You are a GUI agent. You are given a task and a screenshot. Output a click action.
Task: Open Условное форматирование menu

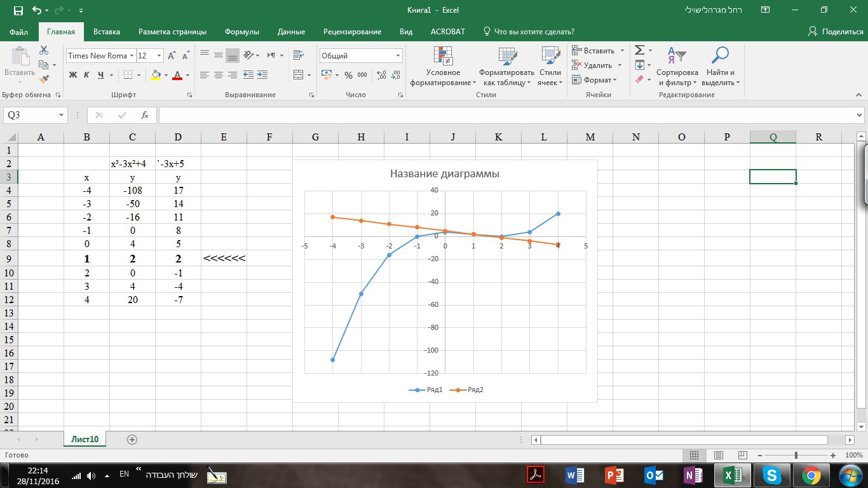pyautogui.click(x=443, y=67)
